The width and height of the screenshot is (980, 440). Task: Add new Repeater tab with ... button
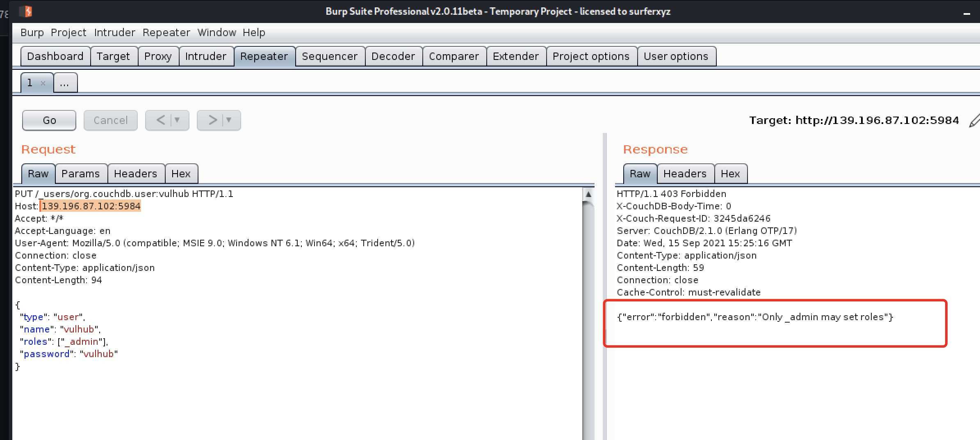coord(65,83)
